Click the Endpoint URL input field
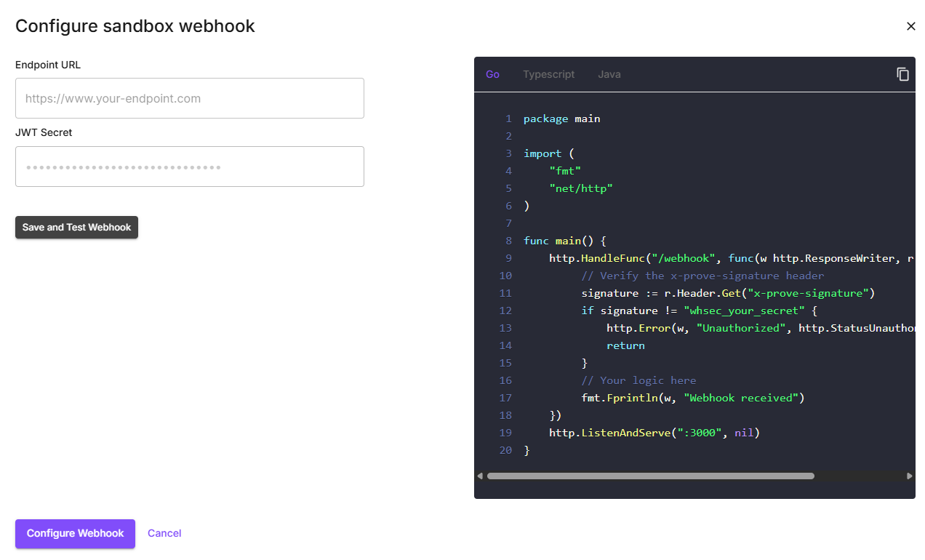This screenshot has width=925, height=560. [x=189, y=98]
